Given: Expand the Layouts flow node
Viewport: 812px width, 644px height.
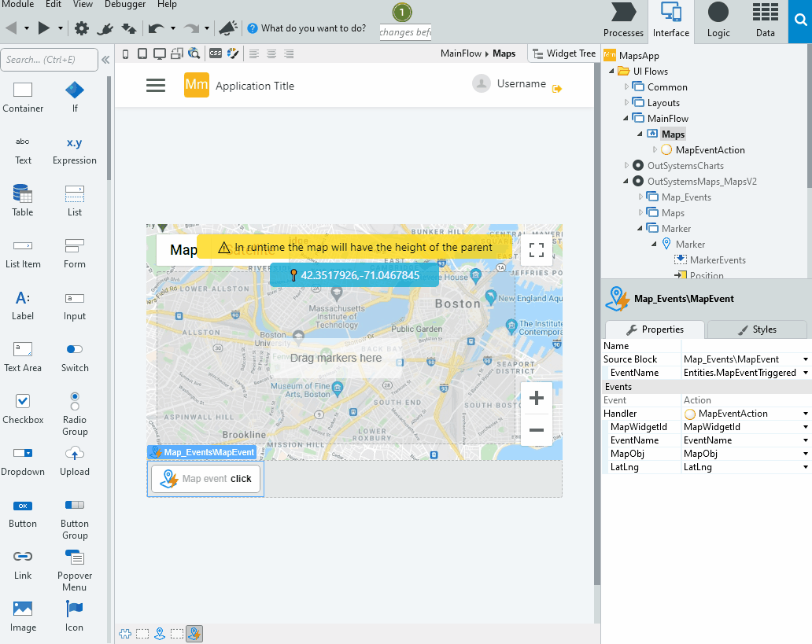Looking at the screenshot, I should coord(626,102).
